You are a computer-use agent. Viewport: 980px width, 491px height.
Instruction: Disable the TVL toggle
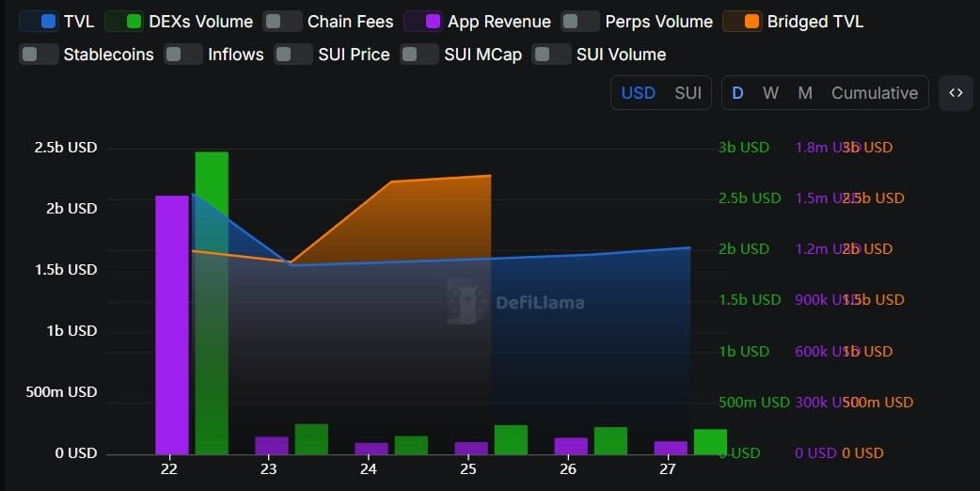pos(39,22)
